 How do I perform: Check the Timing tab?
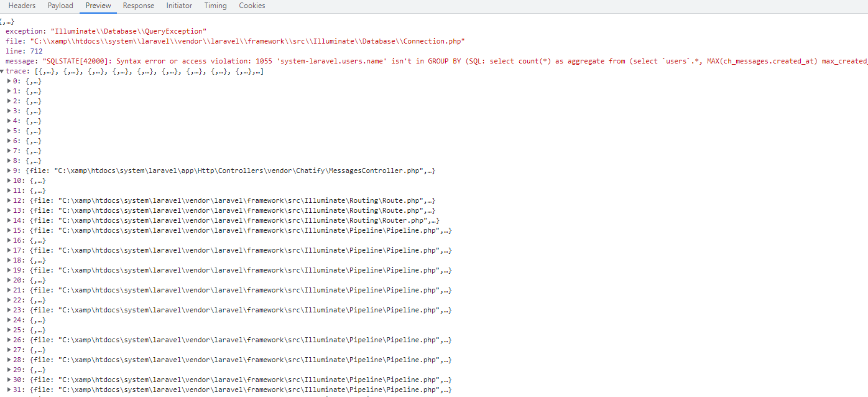215,6
